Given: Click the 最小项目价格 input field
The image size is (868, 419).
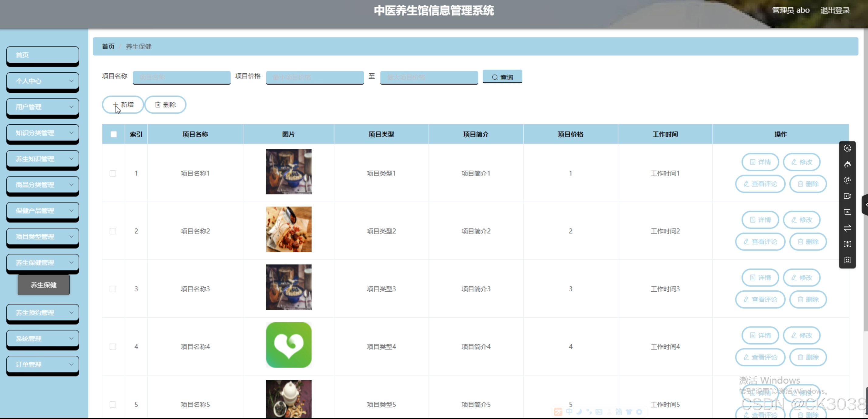Looking at the screenshot, I should coord(314,77).
